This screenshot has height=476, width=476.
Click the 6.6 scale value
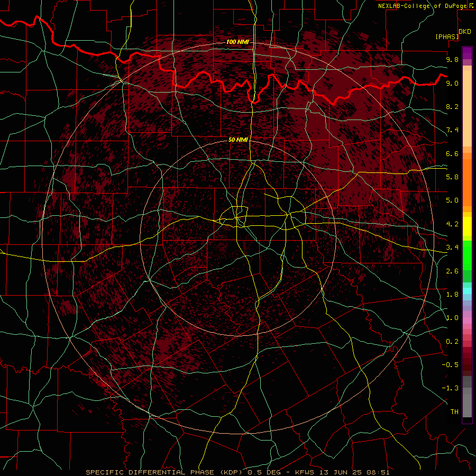coord(452,153)
